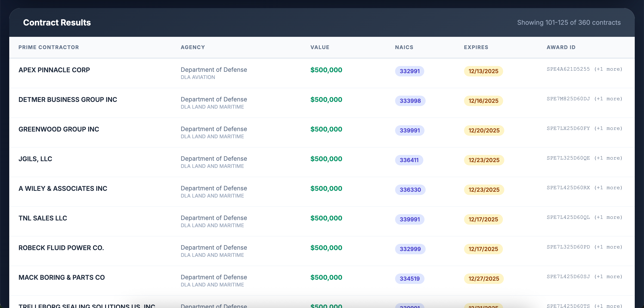Select award ID SPE7L325D60QE

point(568,158)
